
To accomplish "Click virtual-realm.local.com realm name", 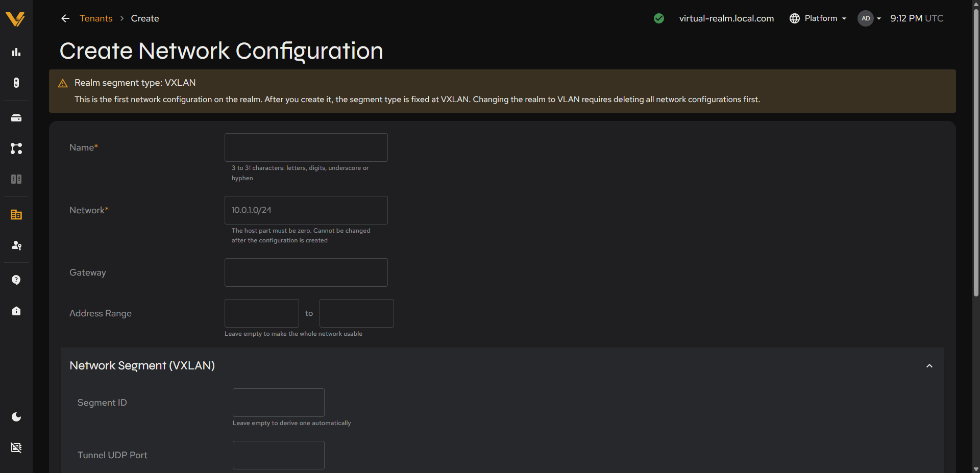I will click(726, 18).
